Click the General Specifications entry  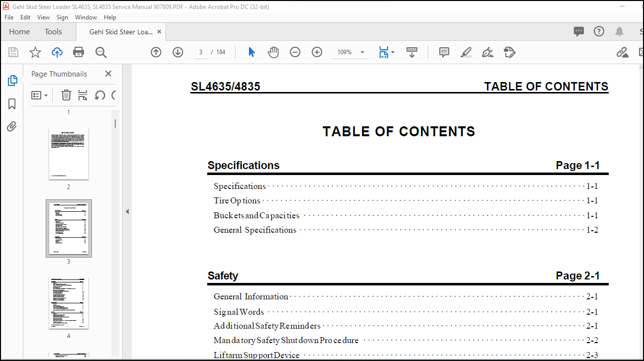[x=255, y=230]
